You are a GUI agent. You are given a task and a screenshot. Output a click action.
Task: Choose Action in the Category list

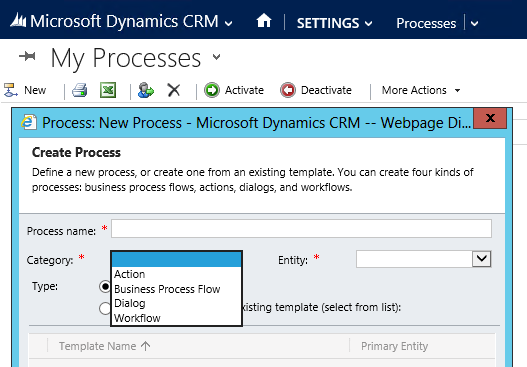[176, 274]
